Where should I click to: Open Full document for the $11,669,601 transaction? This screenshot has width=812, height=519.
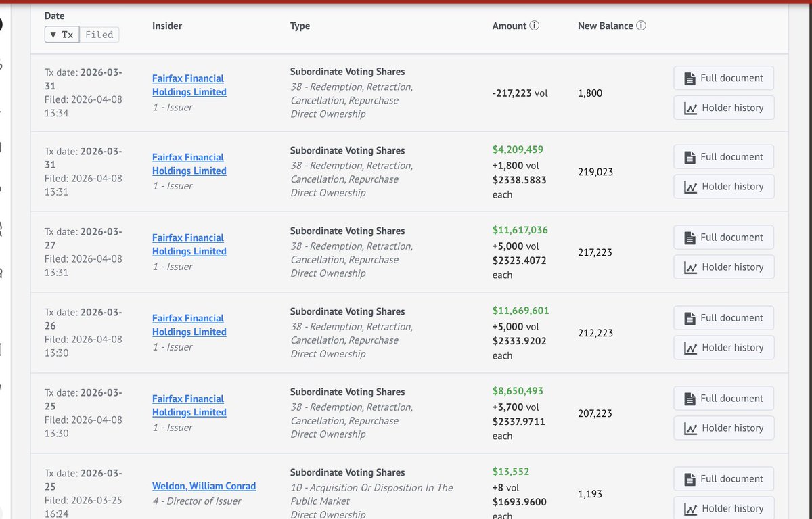tap(724, 318)
